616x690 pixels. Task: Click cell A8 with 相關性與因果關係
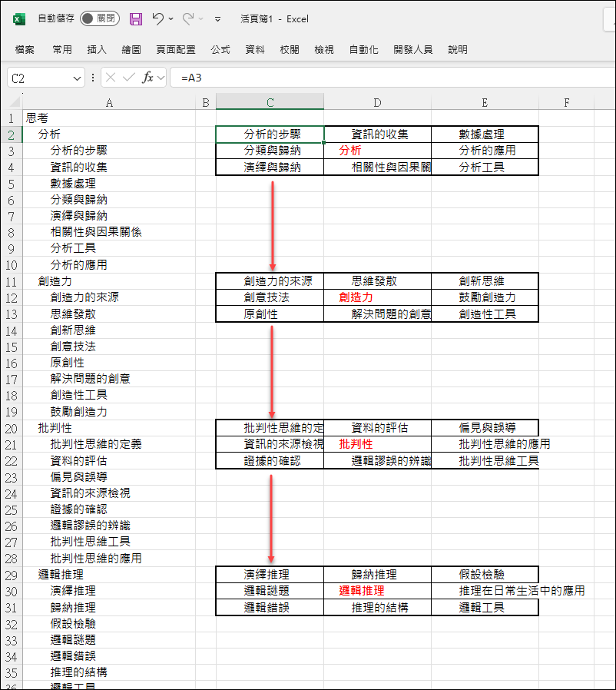point(108,232)
